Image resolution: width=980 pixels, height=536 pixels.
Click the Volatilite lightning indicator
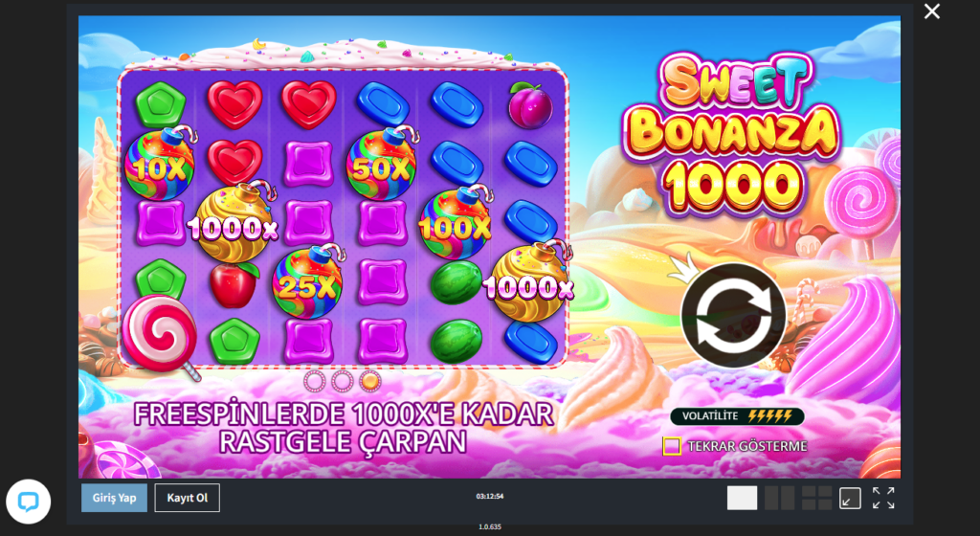737,416
